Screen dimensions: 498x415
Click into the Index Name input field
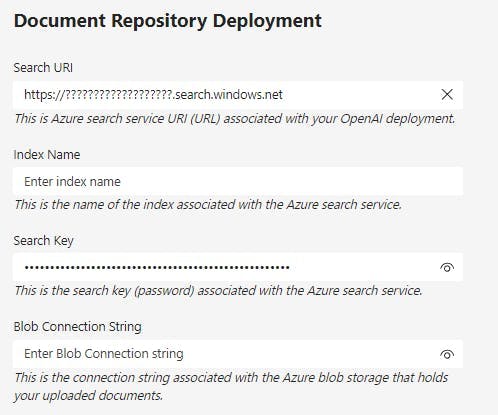coord(238,181)
